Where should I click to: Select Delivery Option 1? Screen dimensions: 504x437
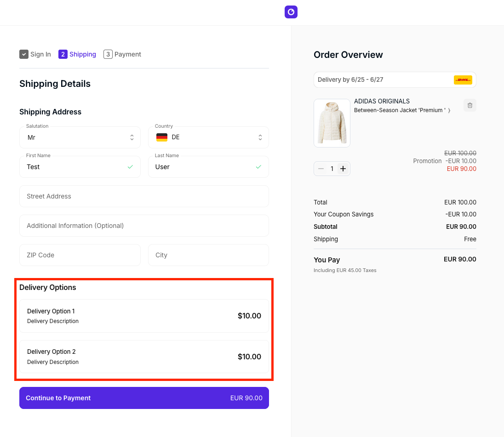tap(144, 316)
